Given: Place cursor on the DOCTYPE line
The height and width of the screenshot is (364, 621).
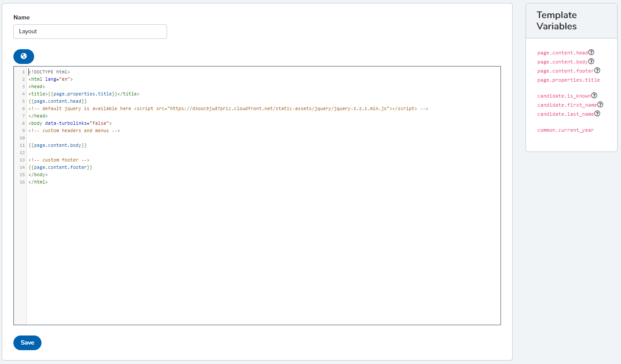Looking at the screenshot, I should [49, 72].
